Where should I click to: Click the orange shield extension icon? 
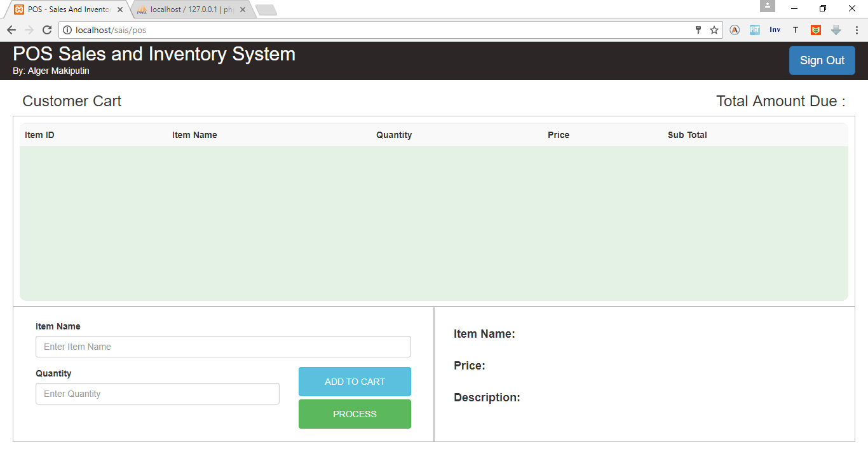point(816,30)
